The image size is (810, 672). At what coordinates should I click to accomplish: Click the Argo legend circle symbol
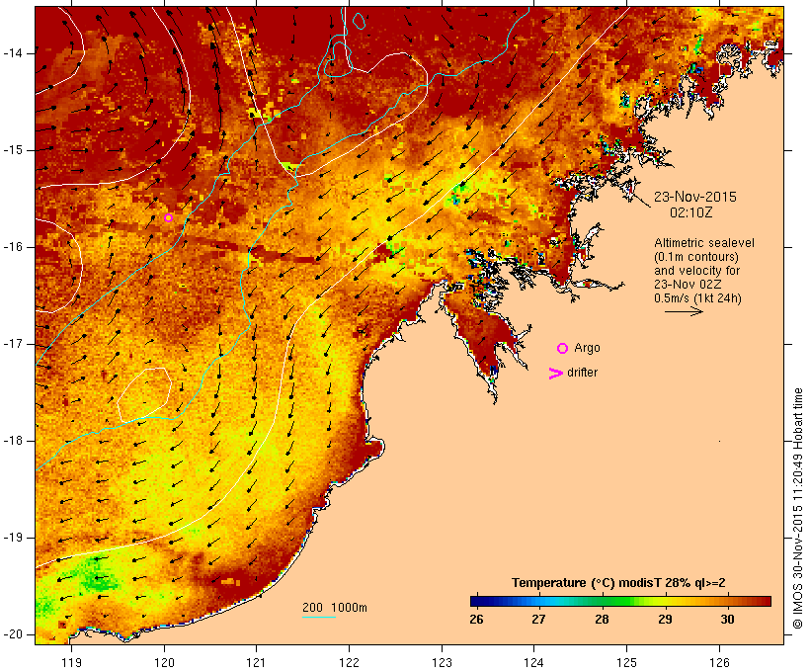pyautogui.click(x=563, y=349)
